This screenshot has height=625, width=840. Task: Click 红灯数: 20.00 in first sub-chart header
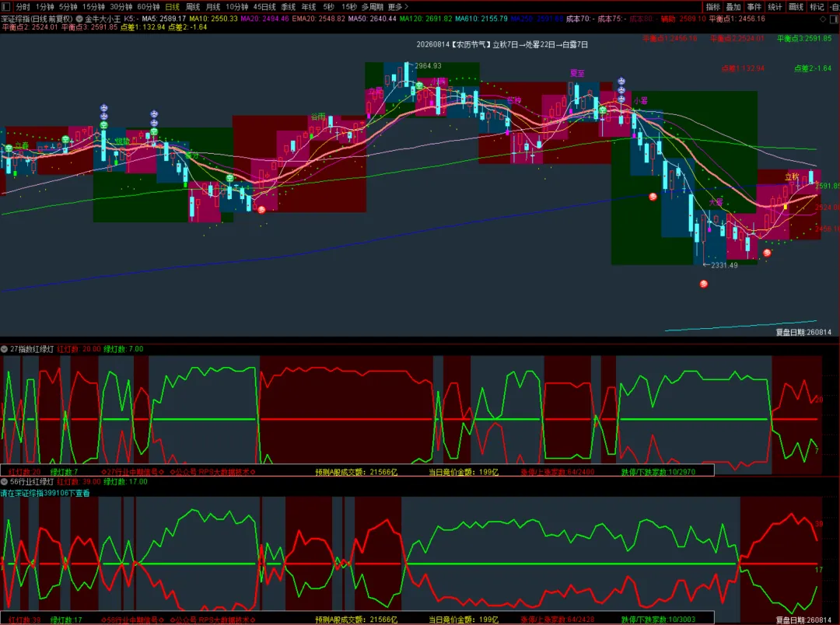pos(79,349)
